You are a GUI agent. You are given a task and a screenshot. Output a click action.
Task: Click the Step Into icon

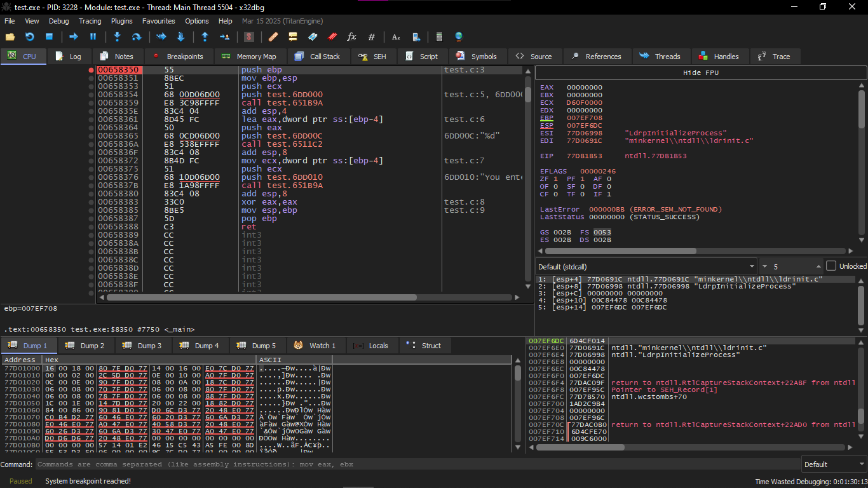[117, 37]
